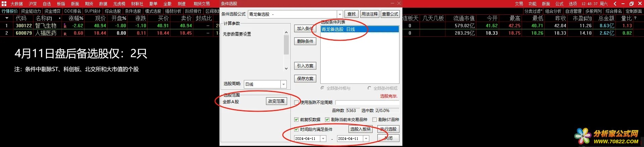This screenshot has height=147, width=644.
Task: Toggle the 前复权数据 checkbox
Action: 296,119
